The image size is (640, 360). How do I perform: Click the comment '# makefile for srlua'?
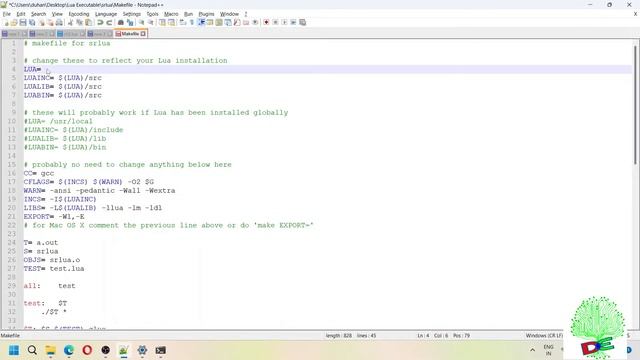(x=67, y=43)
